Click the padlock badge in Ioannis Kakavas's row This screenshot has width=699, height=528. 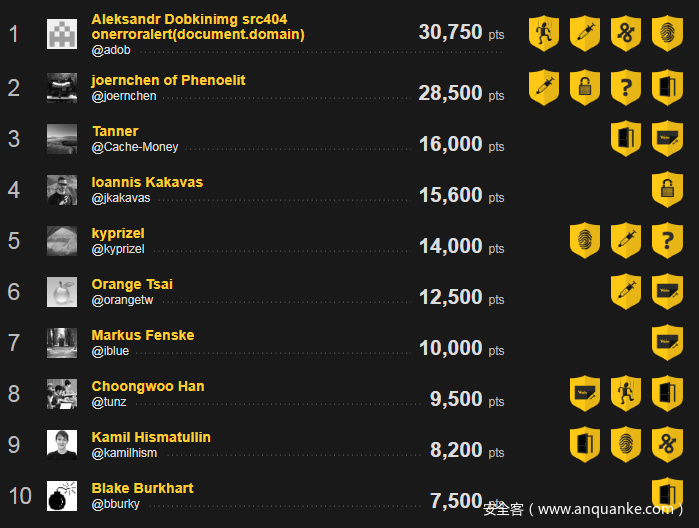(x=667, y=189)
